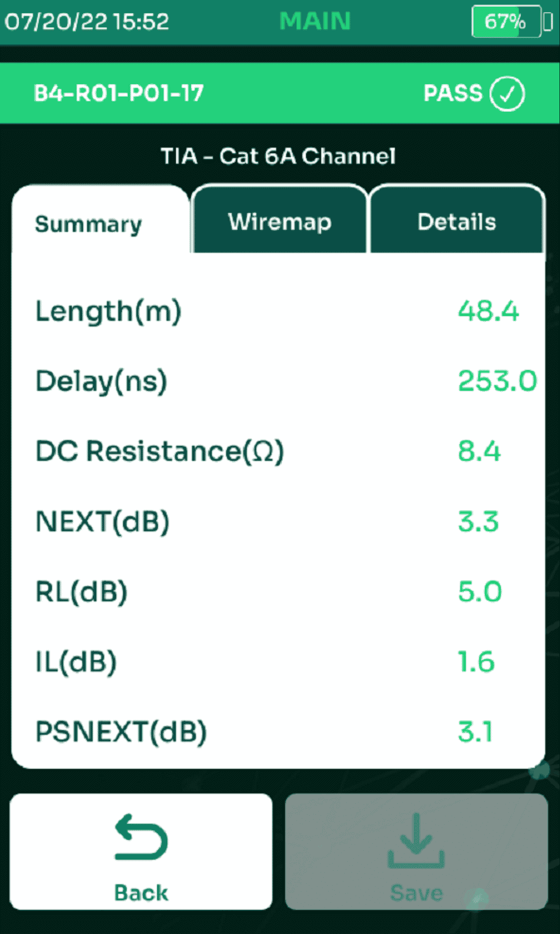Tap the Delay value 253.0
Viewport: 560px width, 934px height.
point(497,381)
